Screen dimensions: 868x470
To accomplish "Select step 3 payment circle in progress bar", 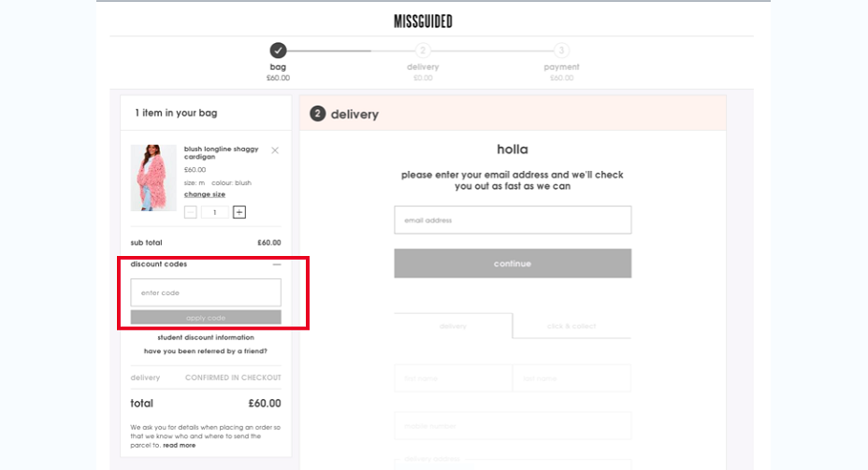I will (x=561, y=50).
